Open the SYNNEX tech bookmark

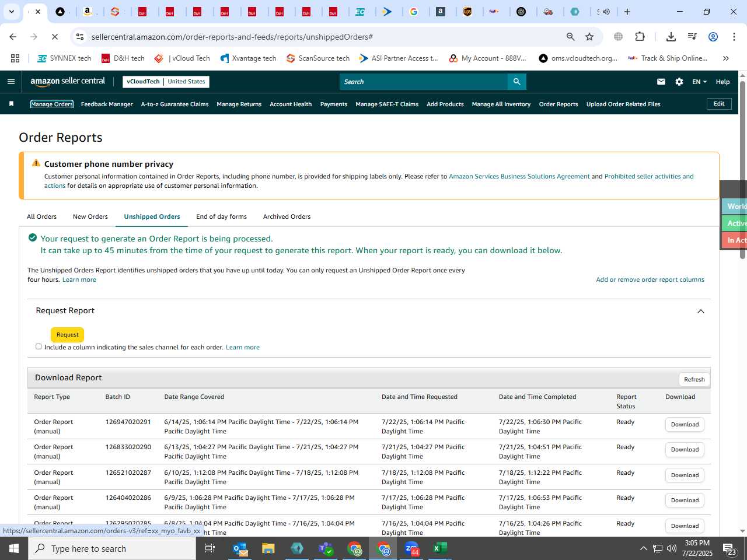pos(64,58)
